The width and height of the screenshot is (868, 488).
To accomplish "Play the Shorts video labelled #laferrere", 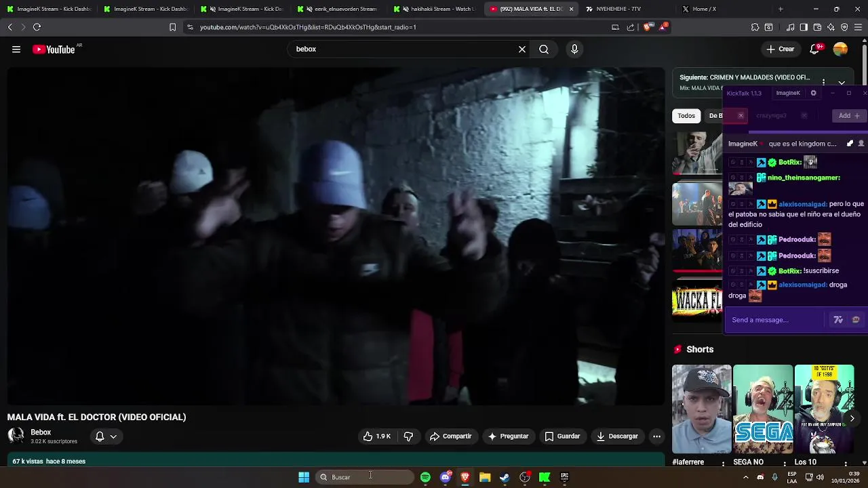I will (702, 409).
